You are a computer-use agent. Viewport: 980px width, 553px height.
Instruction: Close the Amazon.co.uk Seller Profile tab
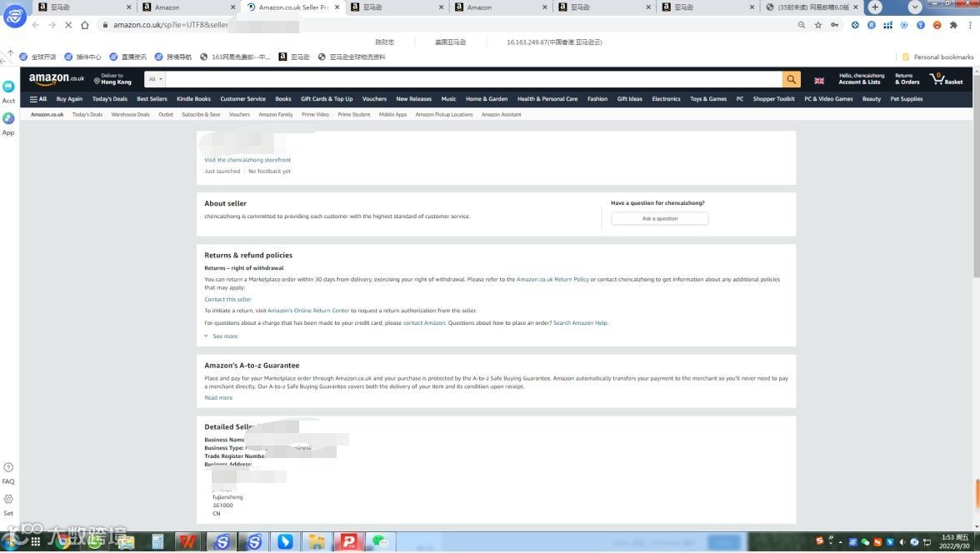tap(337, 7)
